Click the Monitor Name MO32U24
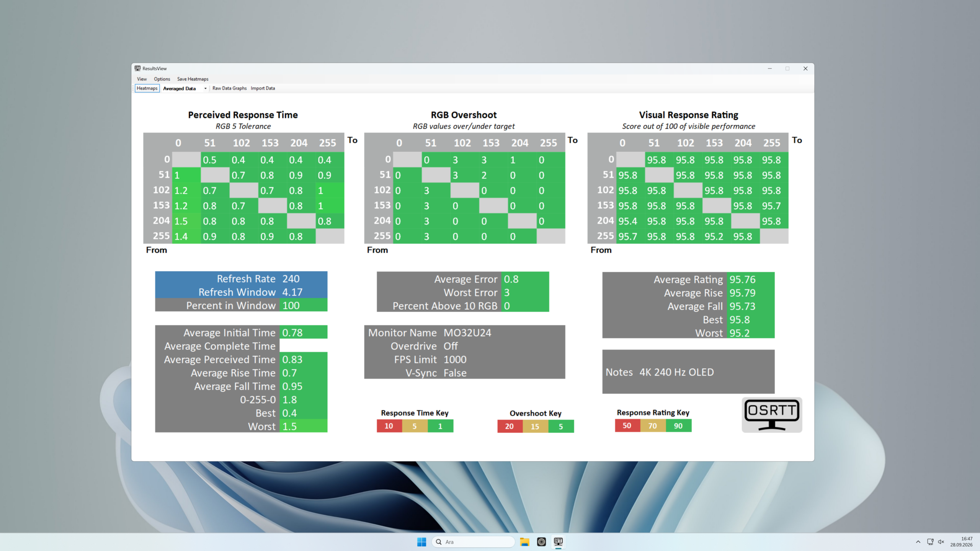The height and width of the screenshot is (551, 980). coord(467,333)
